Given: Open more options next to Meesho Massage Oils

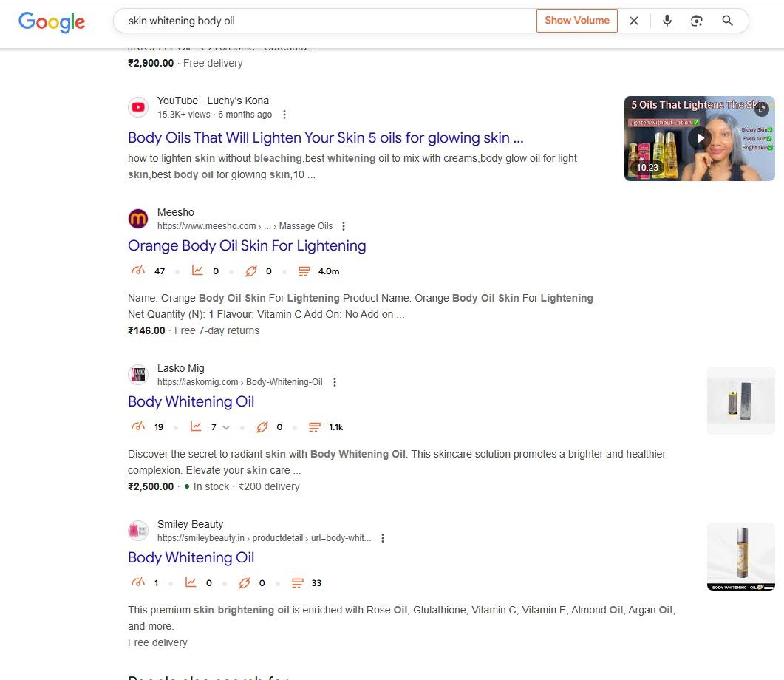Looking at the screenshot, I should (343, 226).
